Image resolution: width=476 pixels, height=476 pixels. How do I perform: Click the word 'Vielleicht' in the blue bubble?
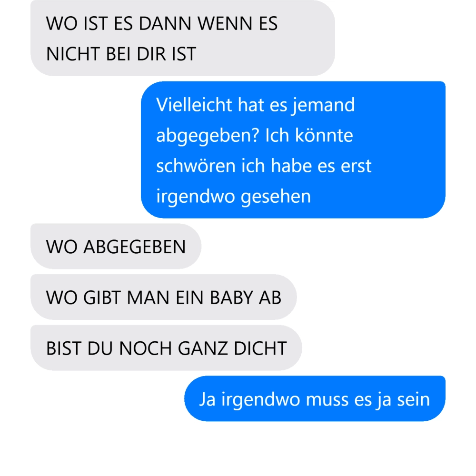tap(194, 105)
